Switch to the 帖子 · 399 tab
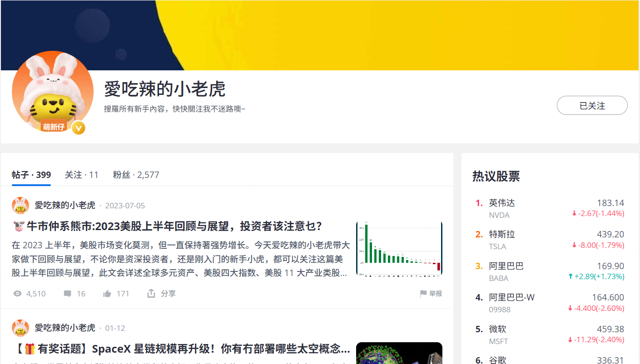Image resolution: width=640 pixels, height=364 pixels. point(31,175)
